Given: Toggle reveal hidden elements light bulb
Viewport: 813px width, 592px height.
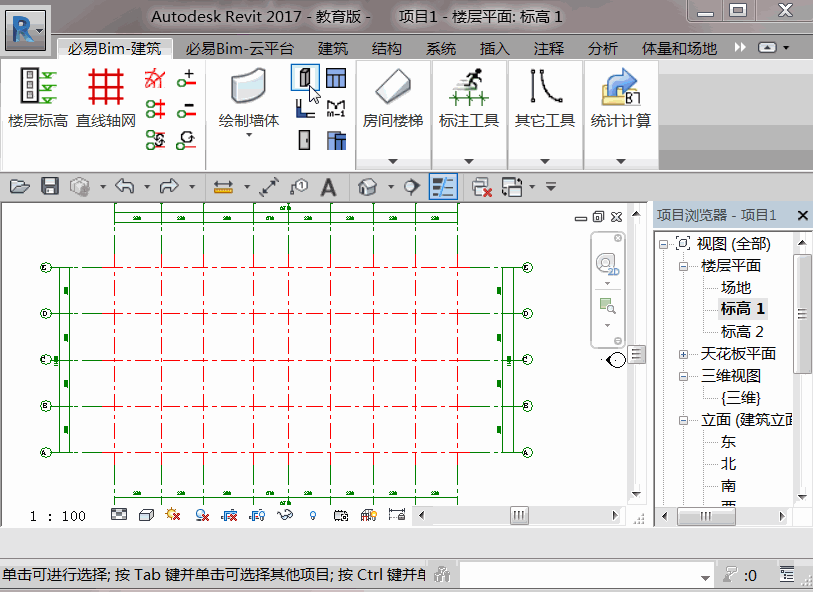Looking at the screenshot, I should (313, 515).
